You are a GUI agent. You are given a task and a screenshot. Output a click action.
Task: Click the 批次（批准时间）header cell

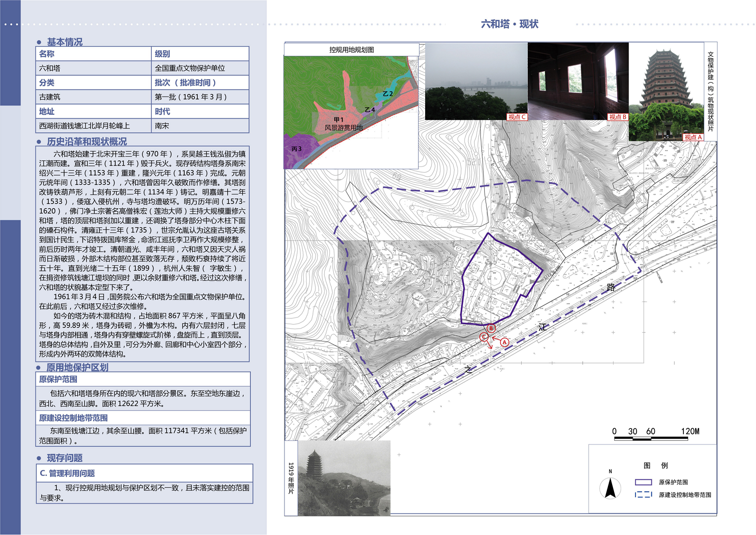point(200,83)
